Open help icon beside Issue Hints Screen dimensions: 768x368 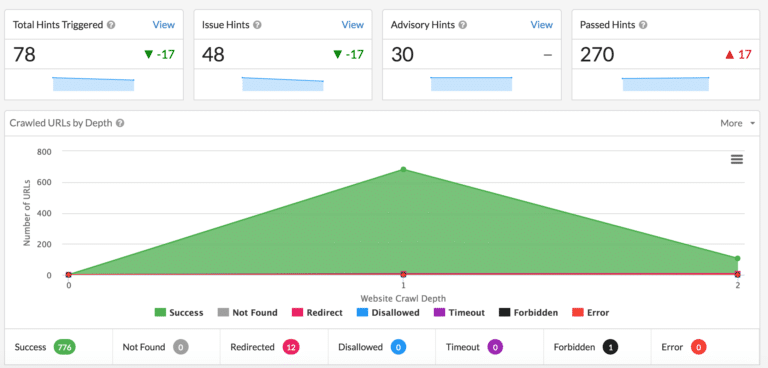257,25
